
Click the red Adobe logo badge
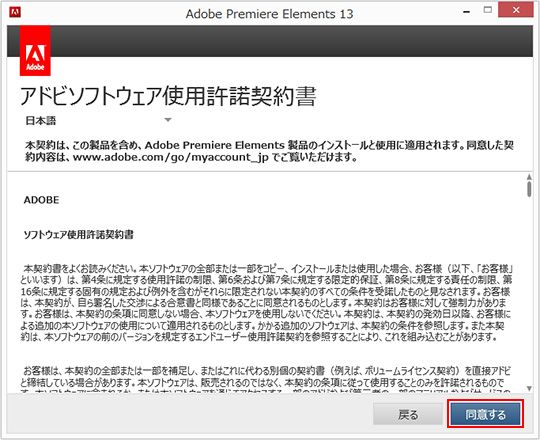tap(35, 51)
